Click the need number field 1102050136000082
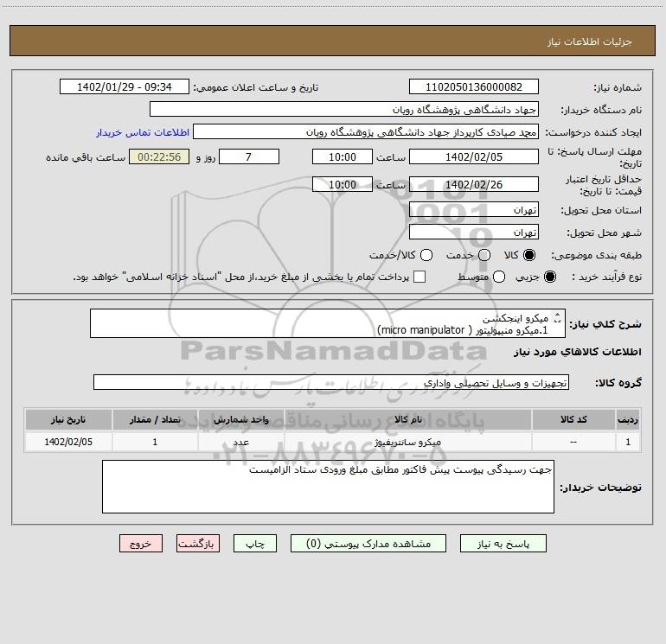Screen dimensions: 666x644 (x=474, y=86)
